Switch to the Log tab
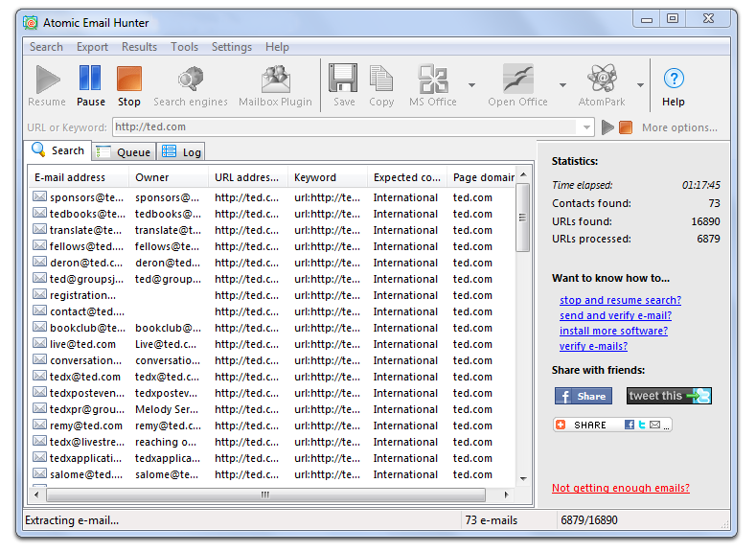The image size is (756, 552). pyautogui.click(x=181, y=151)
